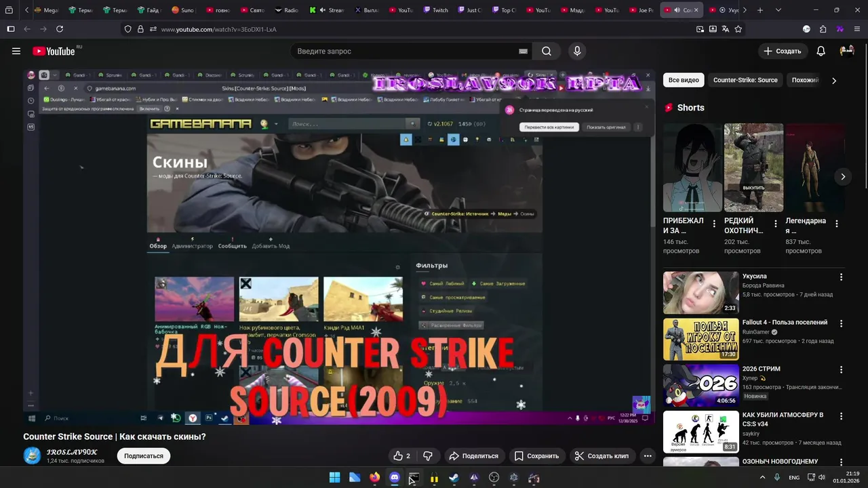The image size is (868, 488).
Task: Expand hidden system tray icons
Action: pyautogui.click(x=762, y=478)
